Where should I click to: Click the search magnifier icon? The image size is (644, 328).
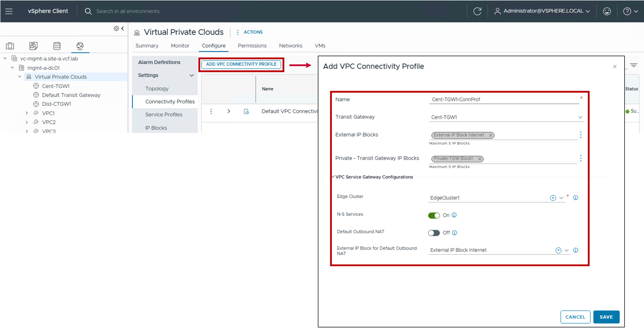tap(88, 11)
